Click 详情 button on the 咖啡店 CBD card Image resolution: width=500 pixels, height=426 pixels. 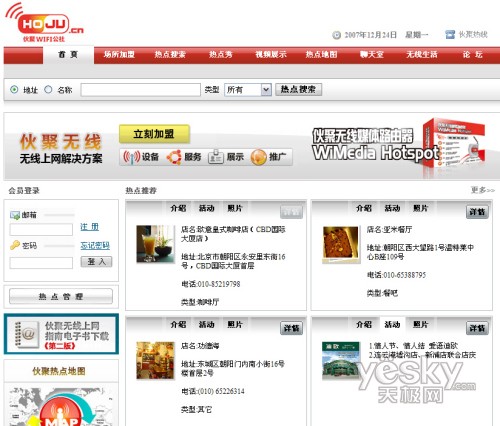click(292, 212)
